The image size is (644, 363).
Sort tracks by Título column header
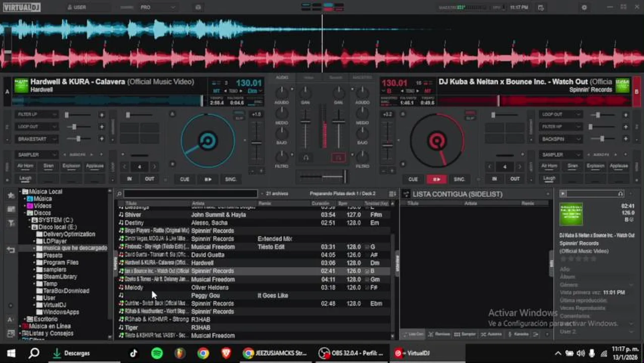[131, 203]
